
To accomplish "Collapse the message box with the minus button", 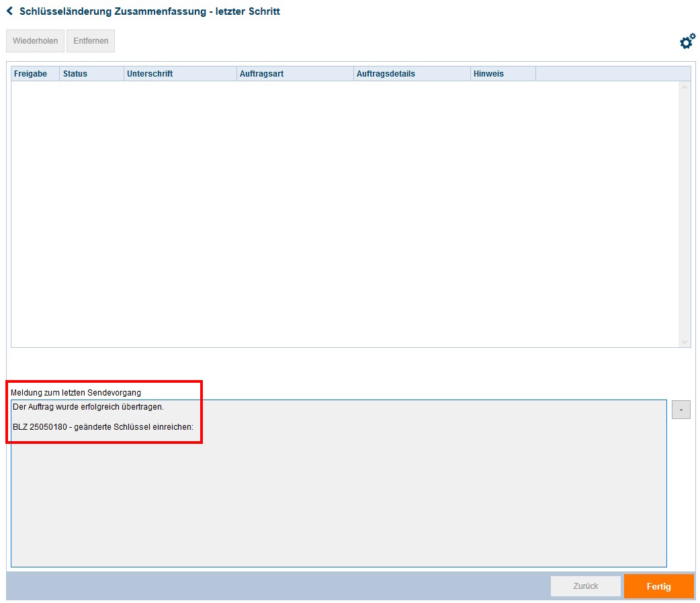I will click(681, 409).
